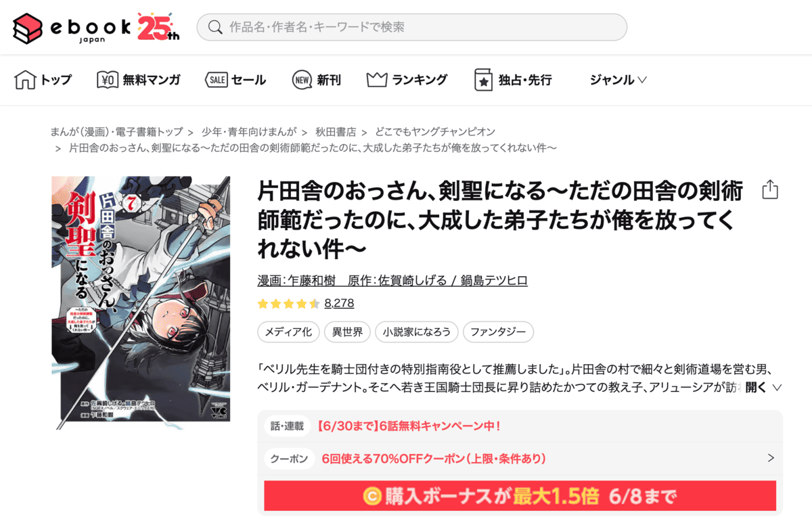Focus the title and author search field

pyautogui.click(x=412, y=27)
